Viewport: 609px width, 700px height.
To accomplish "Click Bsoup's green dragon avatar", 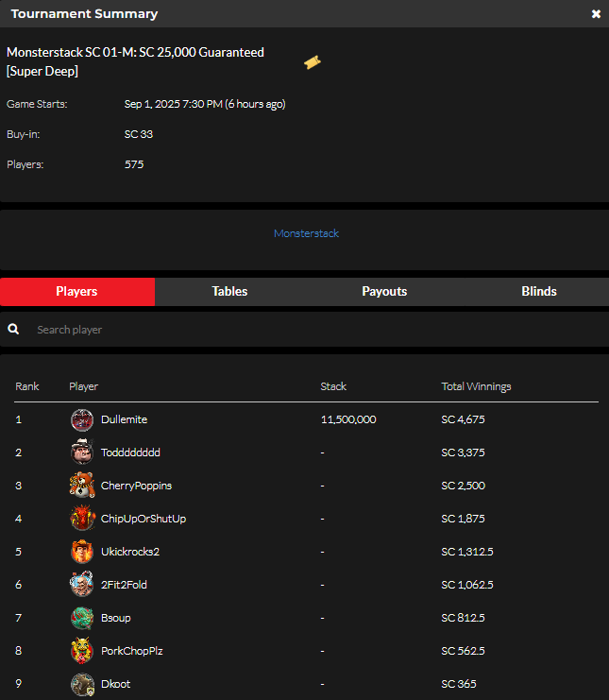I will point(82,618).
